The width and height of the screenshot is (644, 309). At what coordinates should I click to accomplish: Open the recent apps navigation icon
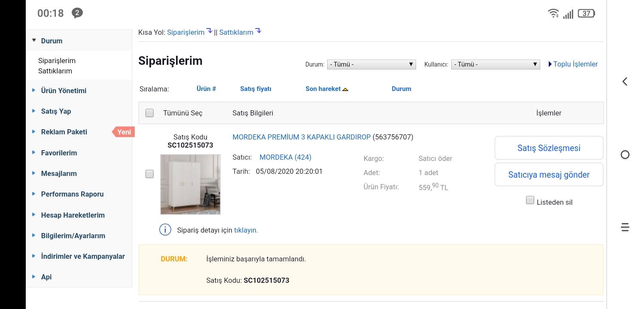(x=625, y=227)
